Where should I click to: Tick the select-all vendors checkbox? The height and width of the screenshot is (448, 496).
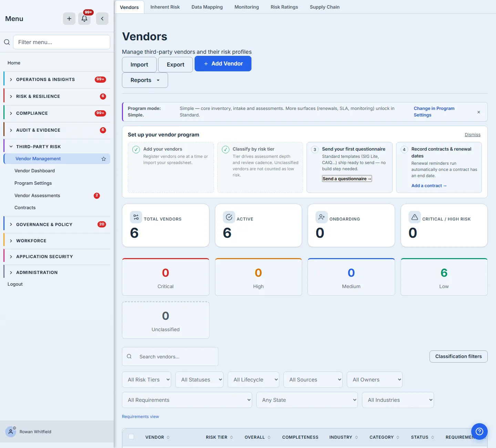(131, 437)
